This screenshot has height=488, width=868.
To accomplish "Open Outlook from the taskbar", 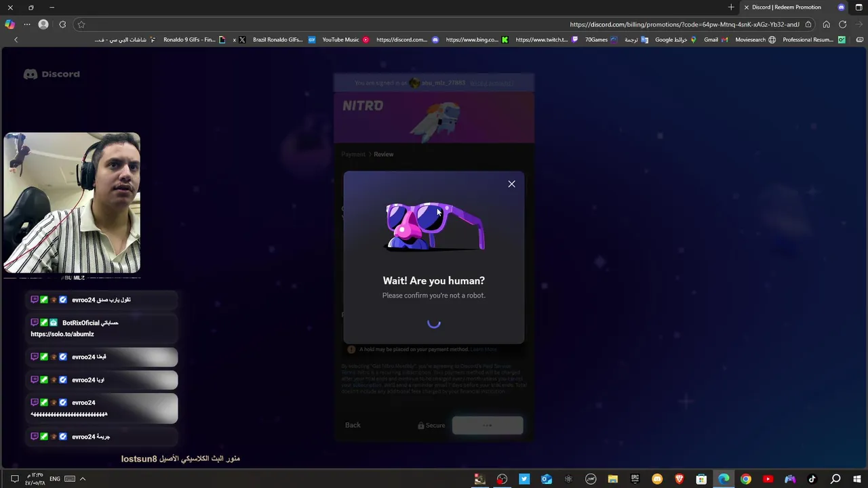I will [547, 479].
